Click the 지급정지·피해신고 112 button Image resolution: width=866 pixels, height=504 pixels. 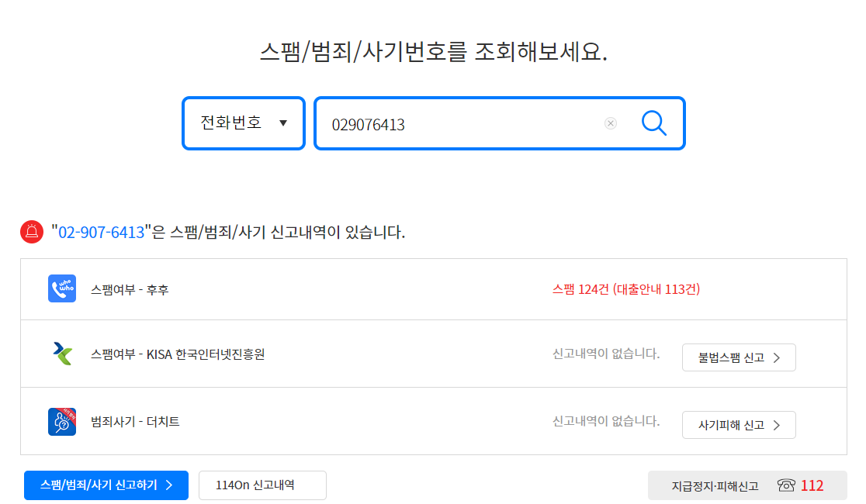click(747, 486)
